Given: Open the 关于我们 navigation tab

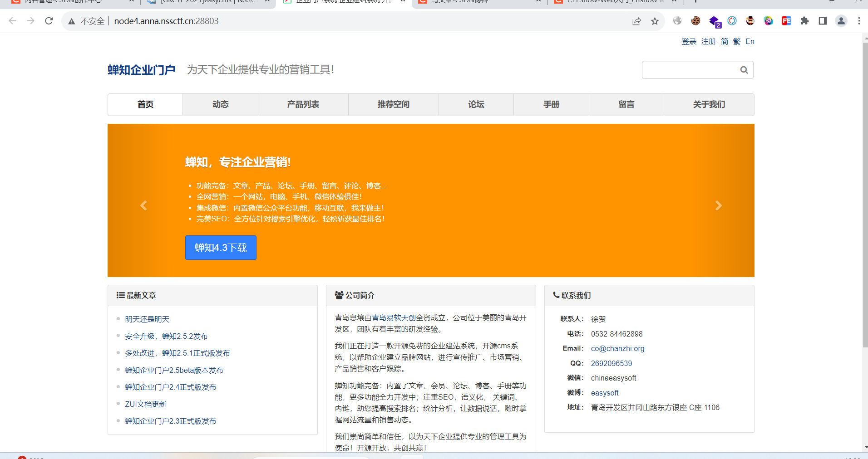Looking at the screenshot, I should pyautogui.click(x=709, y=104).
